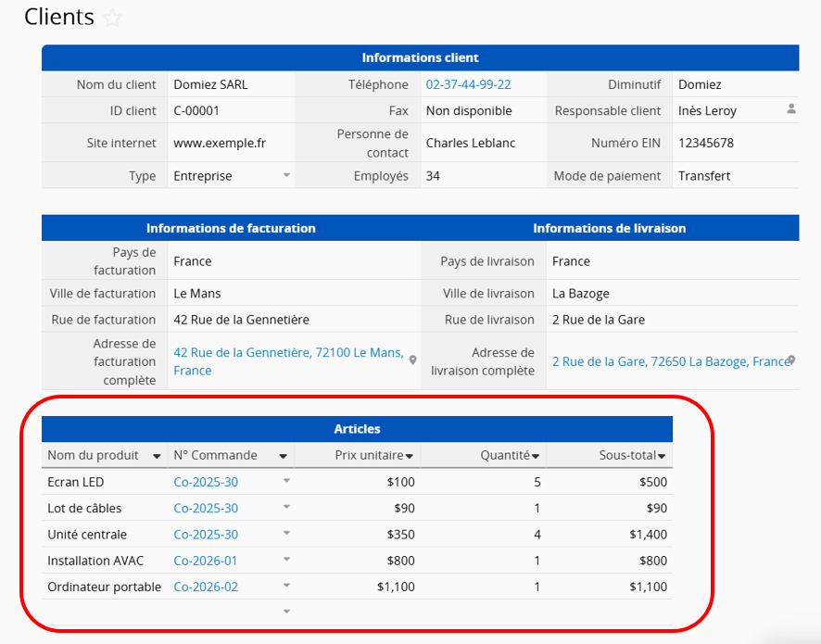The image size is (821, 644).
Task: Open phone number link 02-37-44-99-22
Action: pos(468,84)
